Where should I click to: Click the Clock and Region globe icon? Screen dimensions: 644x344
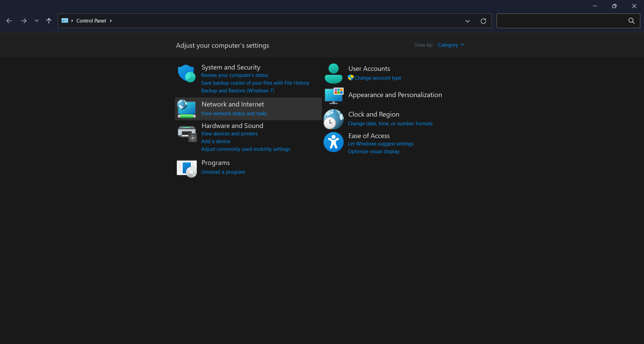point(333,119)
